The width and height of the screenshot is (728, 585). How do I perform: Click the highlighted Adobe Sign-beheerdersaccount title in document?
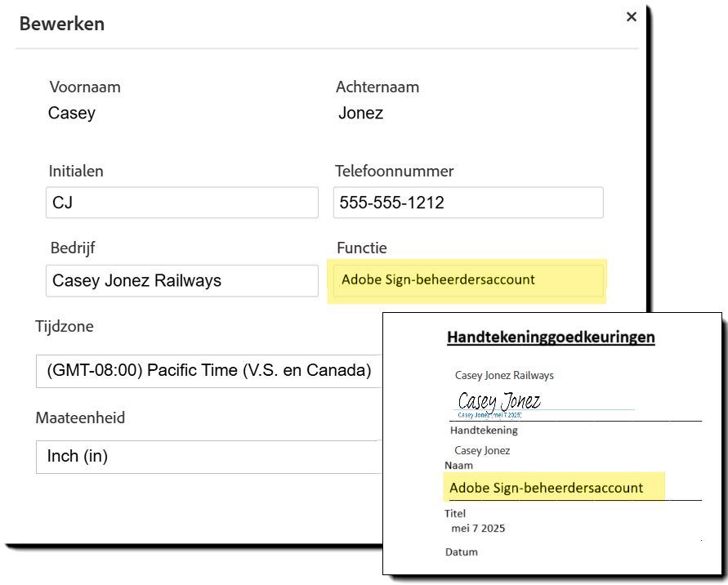pos(547,488)
